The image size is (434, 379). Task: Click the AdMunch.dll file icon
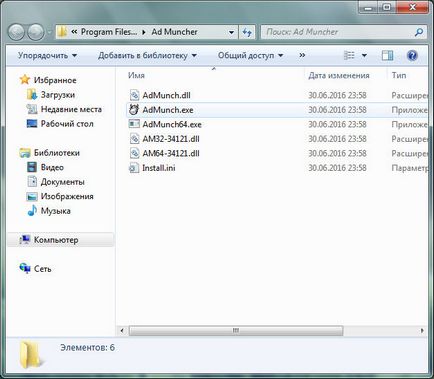point(134,95)
